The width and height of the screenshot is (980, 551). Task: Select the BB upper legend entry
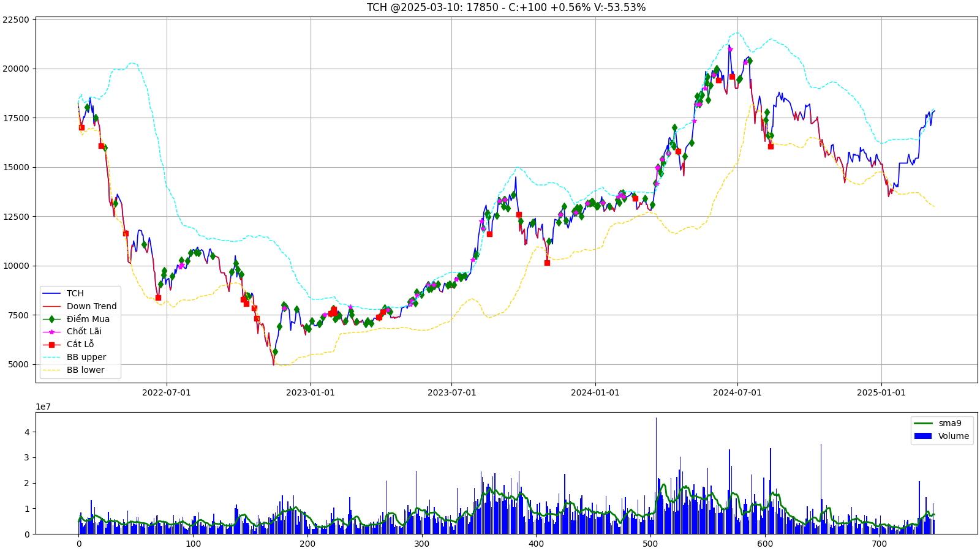click(86, 357)
